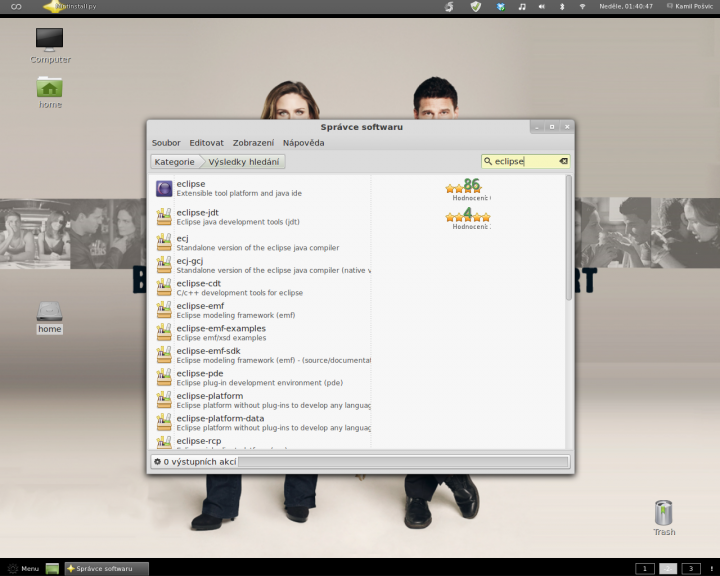Select the eclipse-cdt package icon
The height and width of the screenshot is (576, 720).
click(x=164, y=288)
